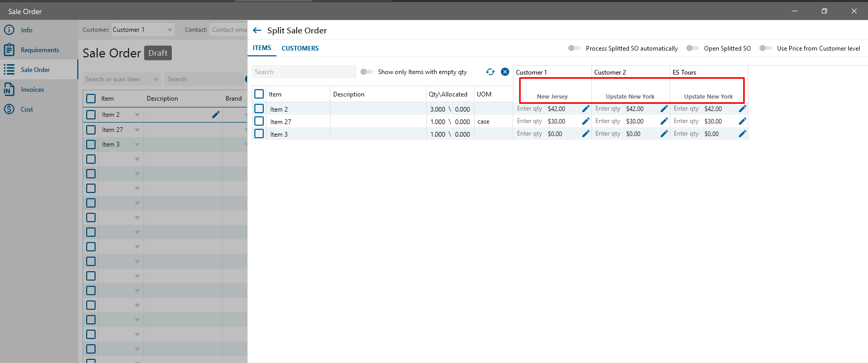
Task: Enable Process Splitted SO automatically toggle
Action: pos(574,48)
